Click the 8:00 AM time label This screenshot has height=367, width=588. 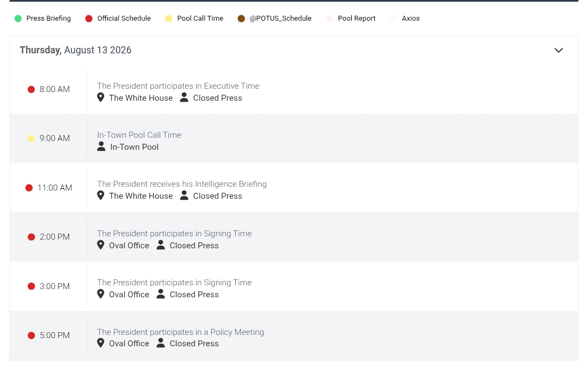pos(55,89)
